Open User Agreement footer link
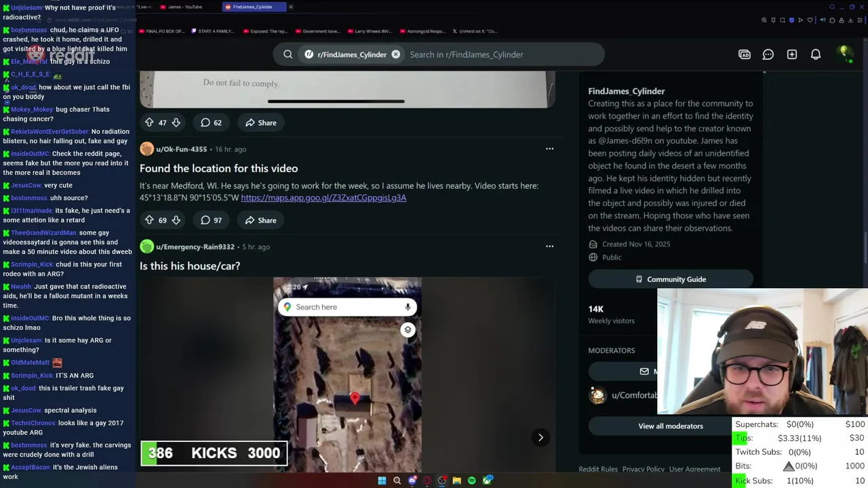 (694, 469)
